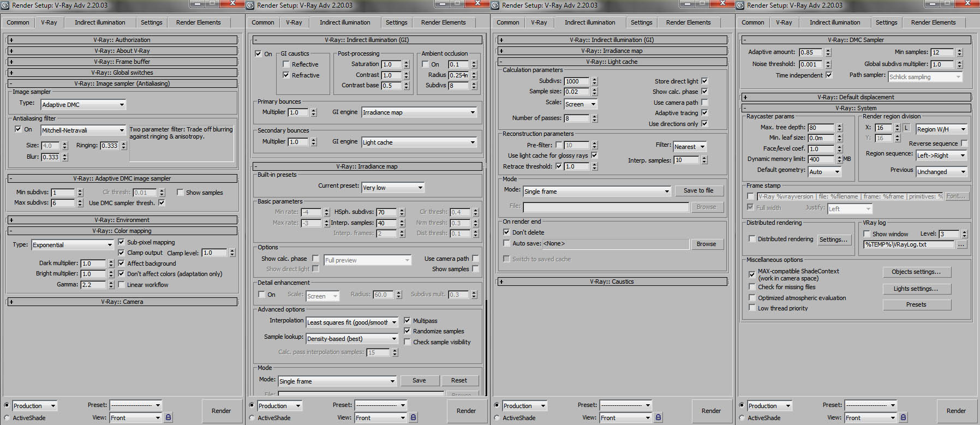Open the Secondary bounces GI engine dropdown

419,142
